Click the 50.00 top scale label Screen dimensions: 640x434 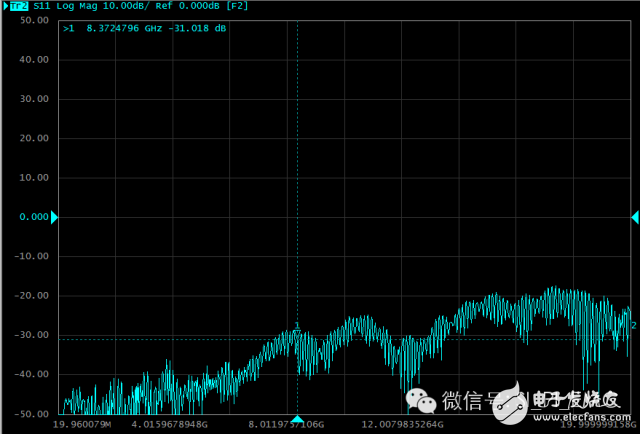33,20
